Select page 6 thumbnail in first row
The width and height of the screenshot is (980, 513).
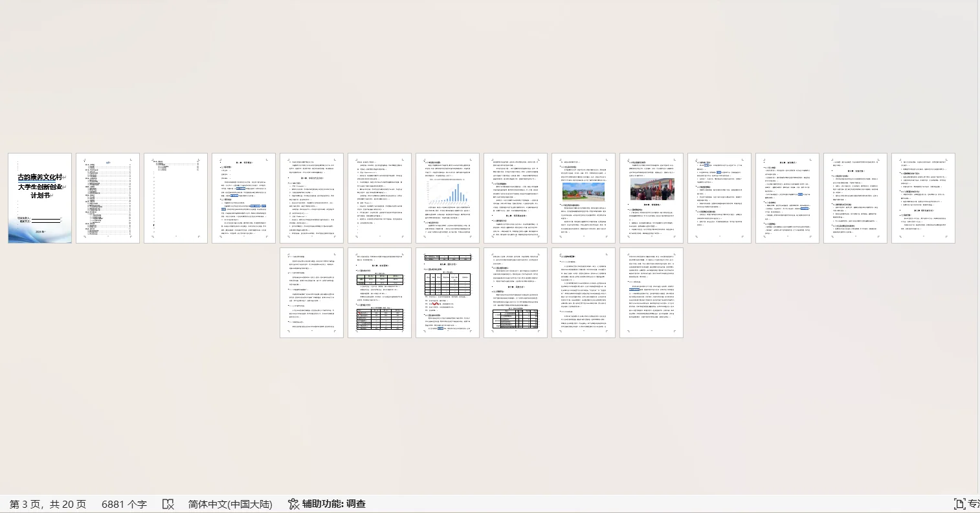click(380, 198)
